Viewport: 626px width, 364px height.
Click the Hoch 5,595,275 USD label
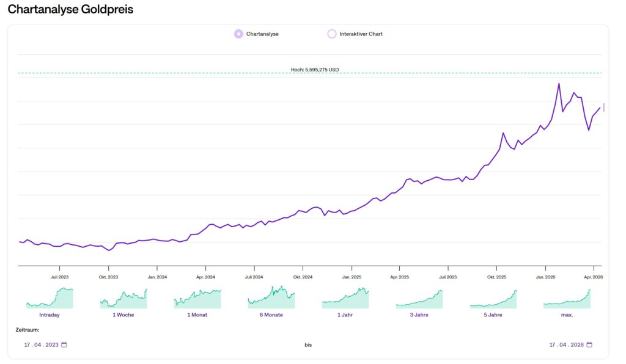(x=314, y=70)
